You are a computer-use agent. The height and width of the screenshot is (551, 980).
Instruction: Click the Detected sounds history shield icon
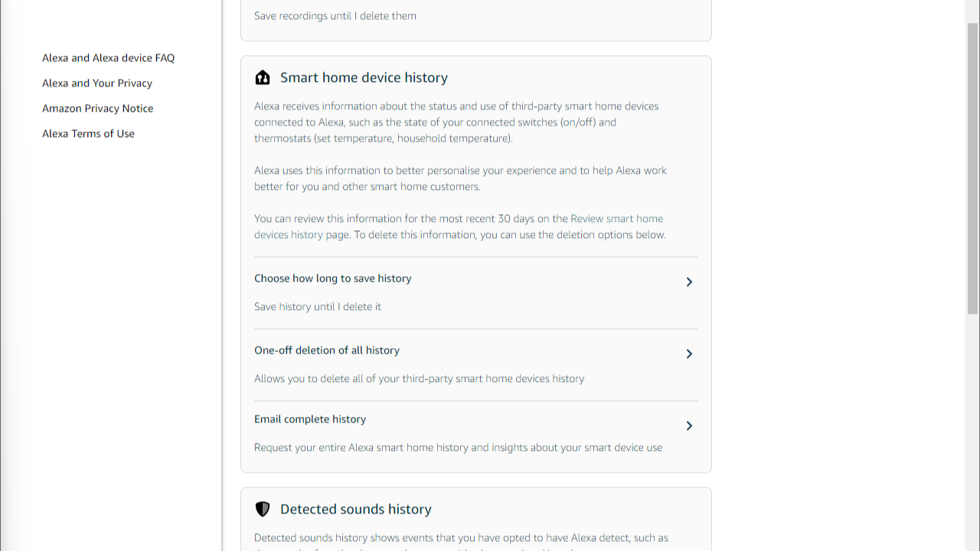[263, 509]
